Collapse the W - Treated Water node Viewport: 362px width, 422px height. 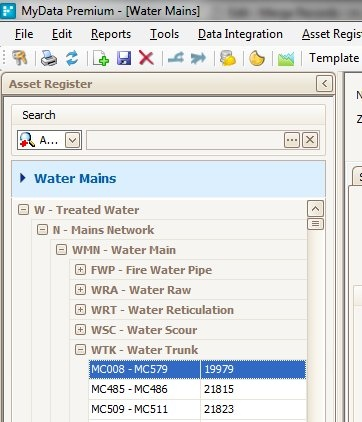23,210
